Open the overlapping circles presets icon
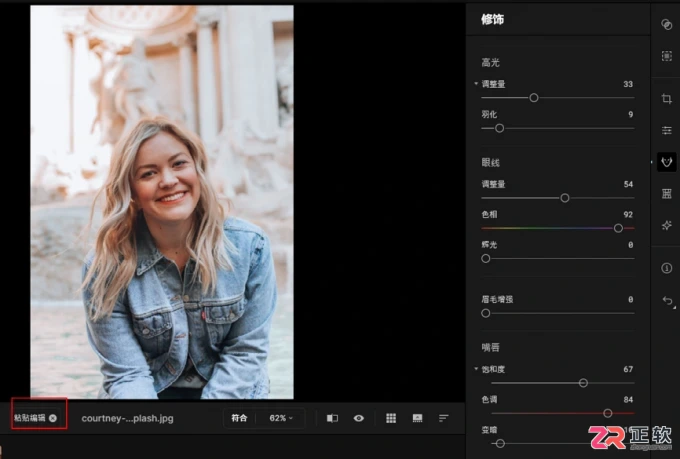Image resolution: width=680 pixels, height=459 pixels. pos(667,24)
